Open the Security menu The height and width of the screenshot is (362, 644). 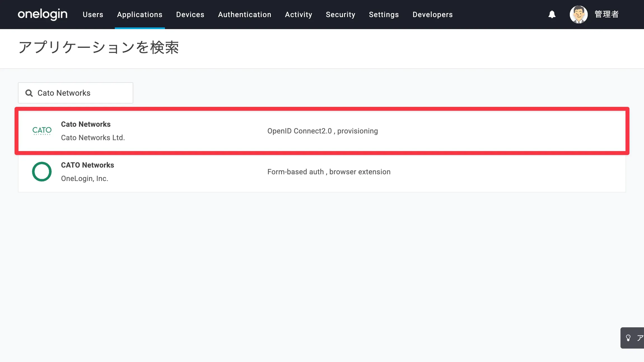point(340,15)
